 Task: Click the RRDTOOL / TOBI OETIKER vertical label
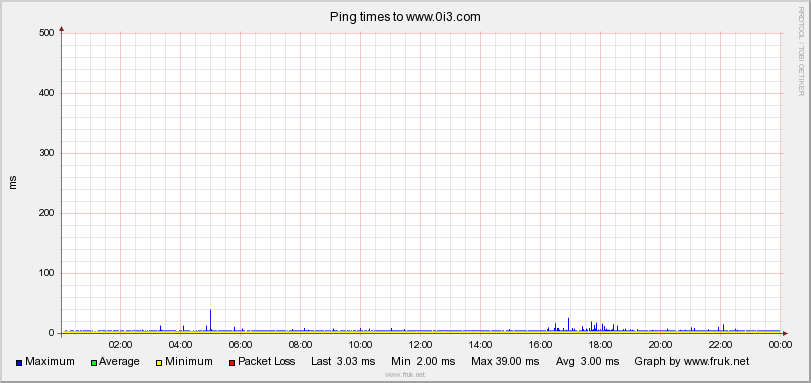coord(801,51)
